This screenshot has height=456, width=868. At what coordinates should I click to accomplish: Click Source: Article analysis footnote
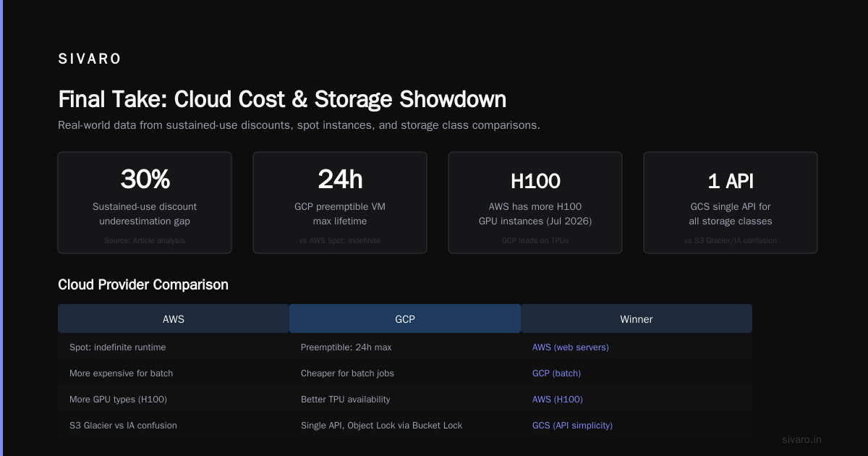coord(145,240)
